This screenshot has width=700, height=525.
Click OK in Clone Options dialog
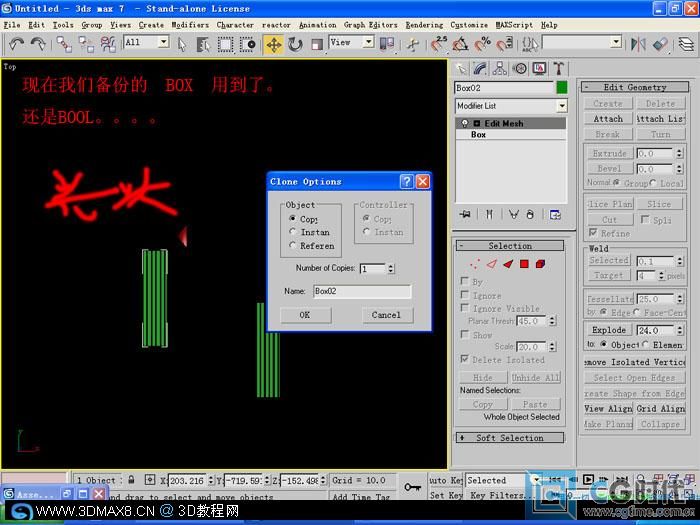tap(305, 315)
